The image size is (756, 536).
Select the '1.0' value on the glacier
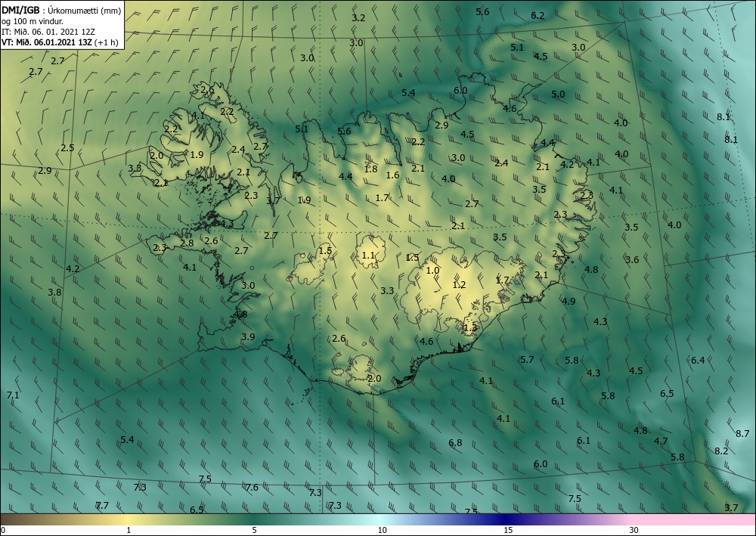pos(433,271)
